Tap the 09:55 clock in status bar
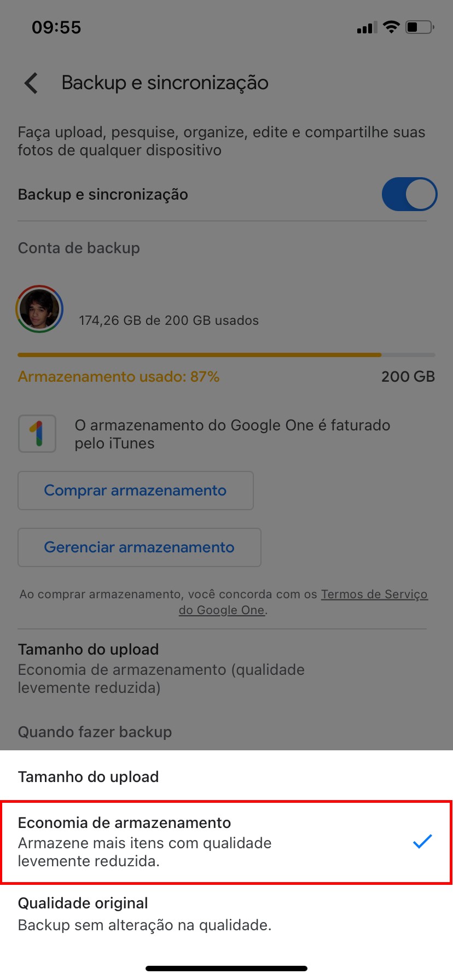 point(56,27)
